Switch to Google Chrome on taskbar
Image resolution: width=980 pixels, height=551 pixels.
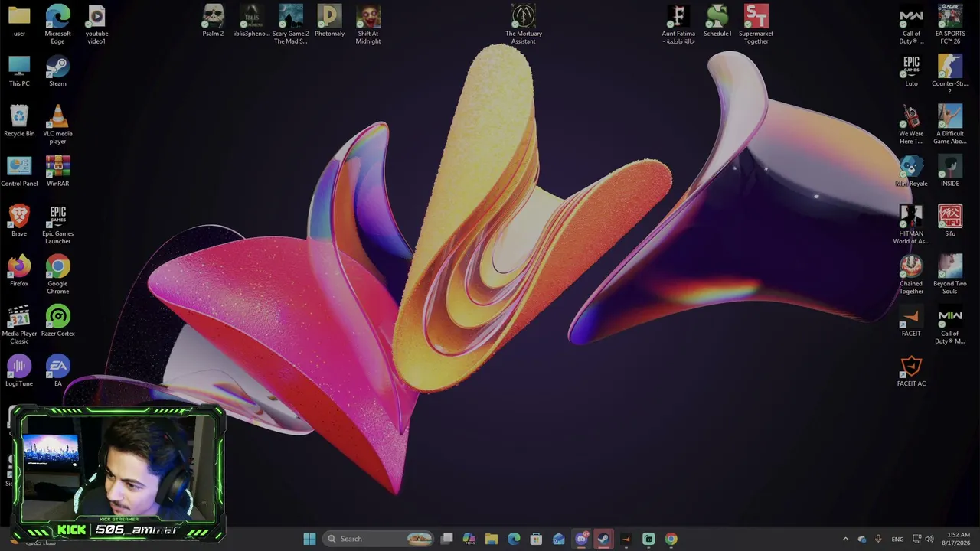pos(671,539)
